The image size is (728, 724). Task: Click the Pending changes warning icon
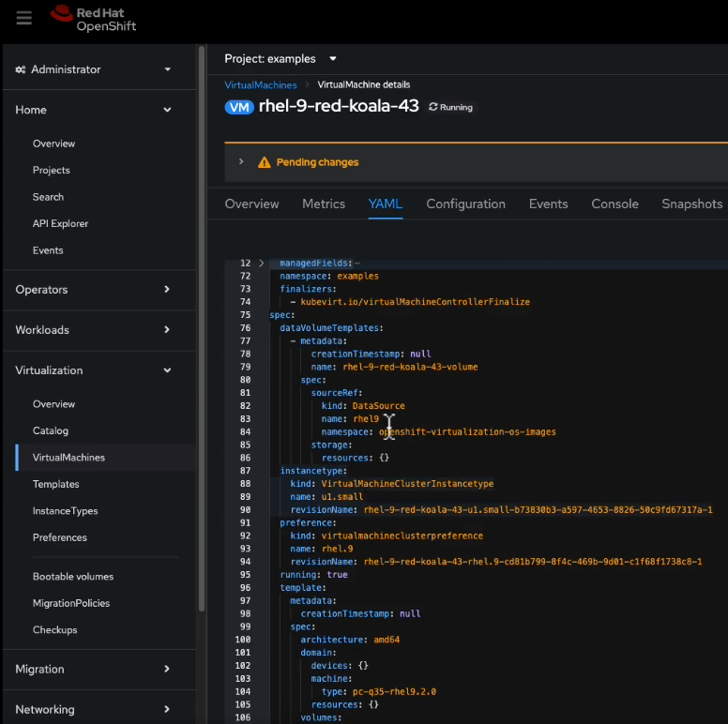pos(265,162)
